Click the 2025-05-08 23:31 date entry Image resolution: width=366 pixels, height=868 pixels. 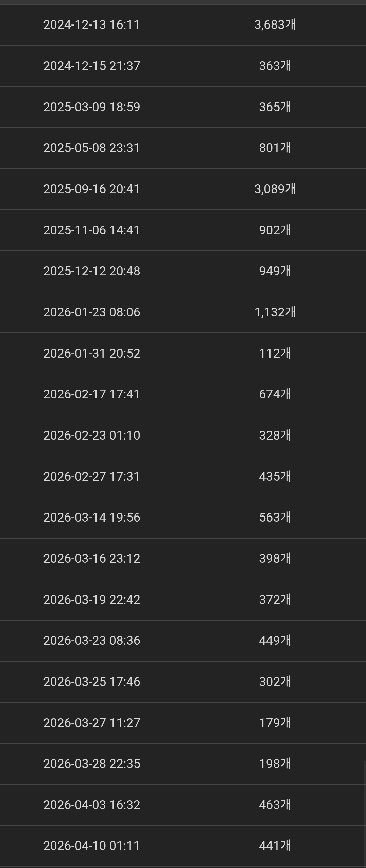pyautogui.click(x=91, y=148)
